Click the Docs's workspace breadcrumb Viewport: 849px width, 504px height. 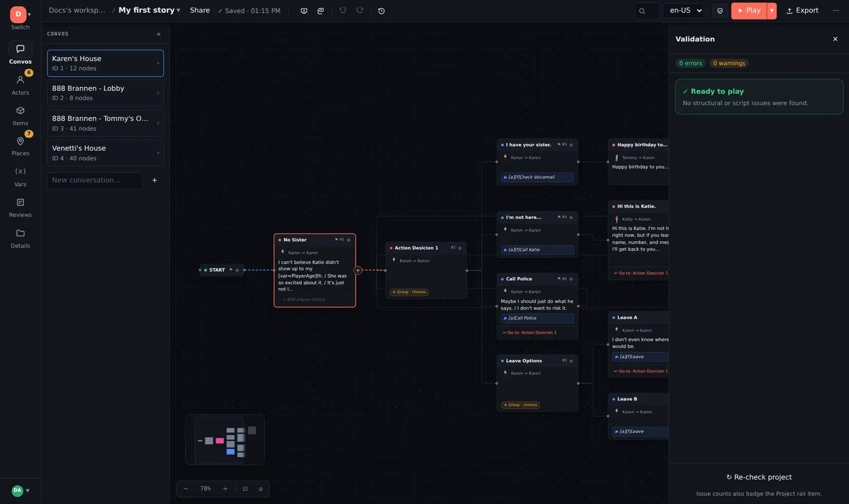click(77, 10)
